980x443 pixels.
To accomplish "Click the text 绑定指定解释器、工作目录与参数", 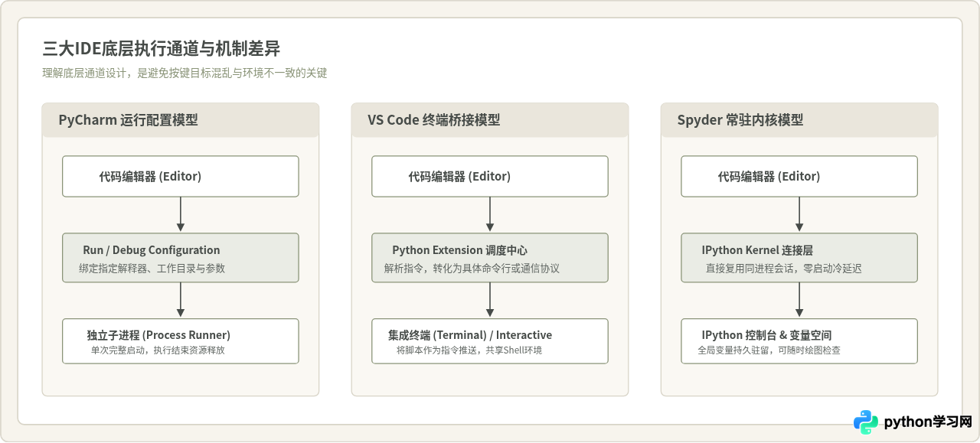I will pyautogui.click(x=152, y=269).
